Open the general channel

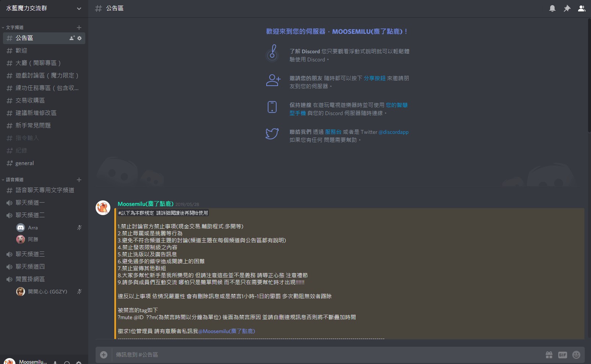(x=44, y=163)
